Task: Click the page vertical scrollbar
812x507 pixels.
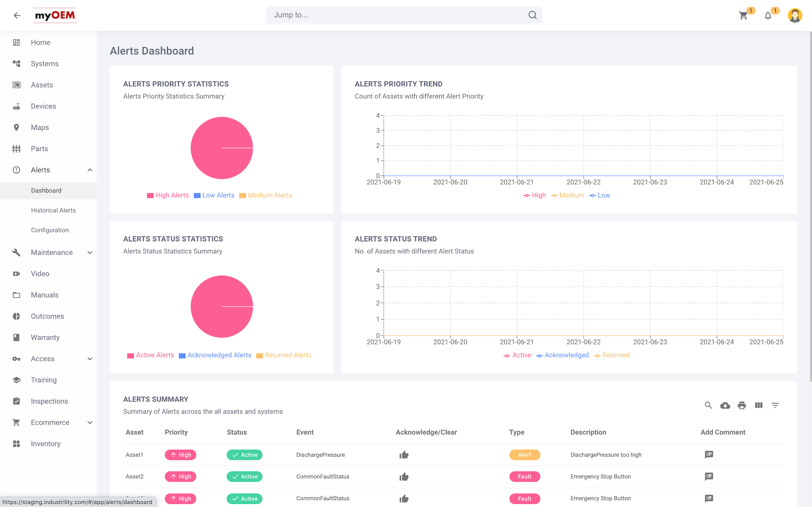Action: click(810, 206)
